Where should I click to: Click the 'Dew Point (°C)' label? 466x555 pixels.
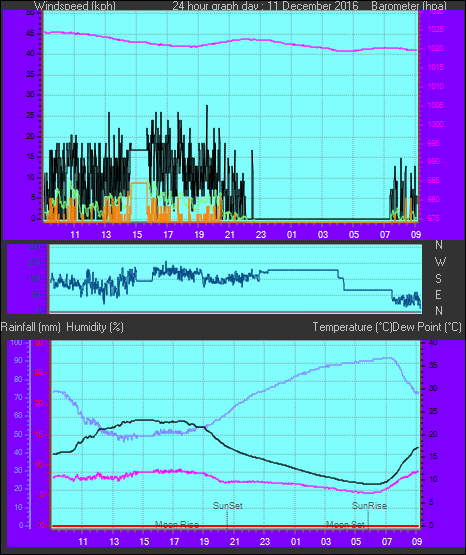(x=427, y=327)
